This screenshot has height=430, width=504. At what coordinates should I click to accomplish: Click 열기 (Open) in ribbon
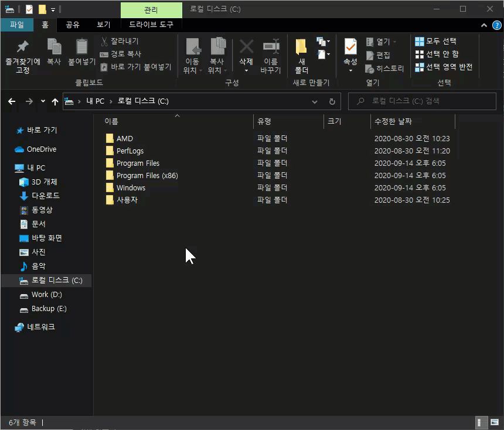click(381, 42)
